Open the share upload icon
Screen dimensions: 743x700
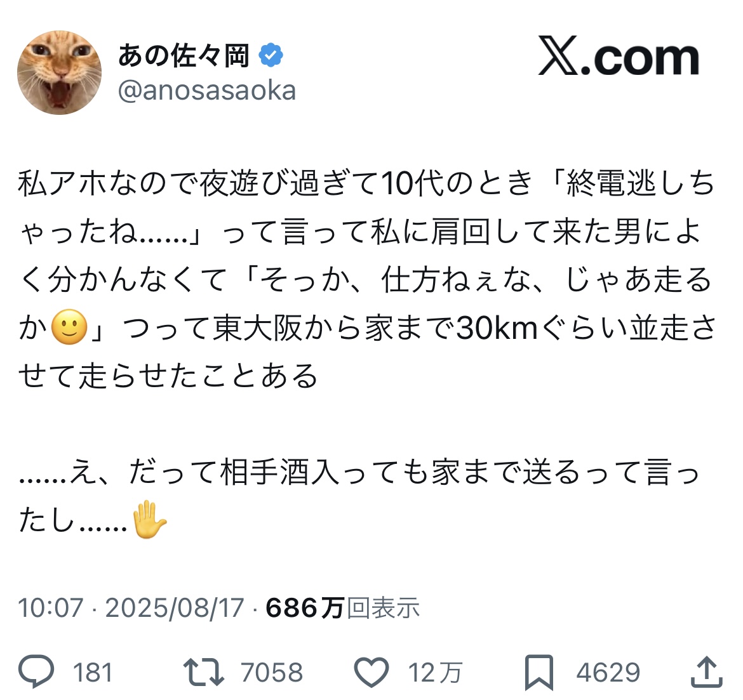pyautogui.click(x=707, y=671)
